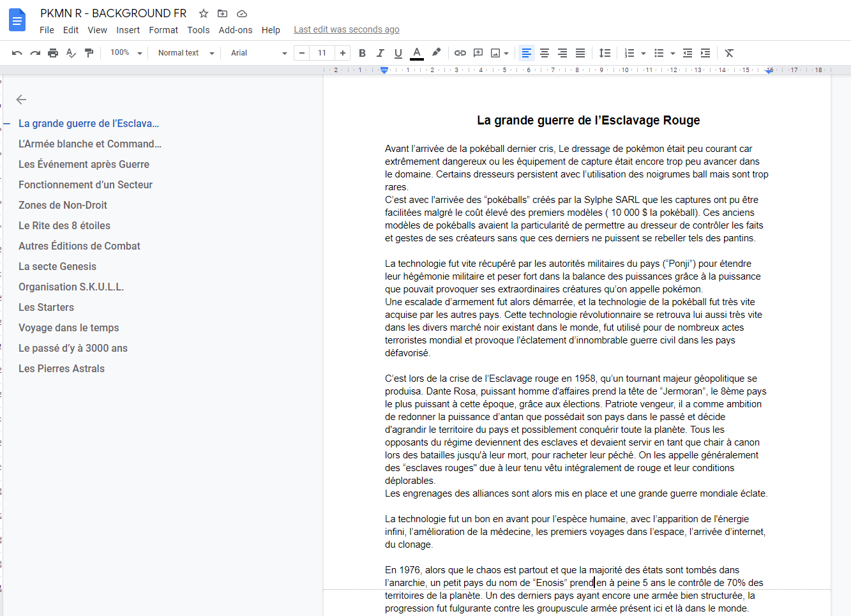Open the 'Last edit was seconds ago' link
851x616 pixels.
coord(347,29)
